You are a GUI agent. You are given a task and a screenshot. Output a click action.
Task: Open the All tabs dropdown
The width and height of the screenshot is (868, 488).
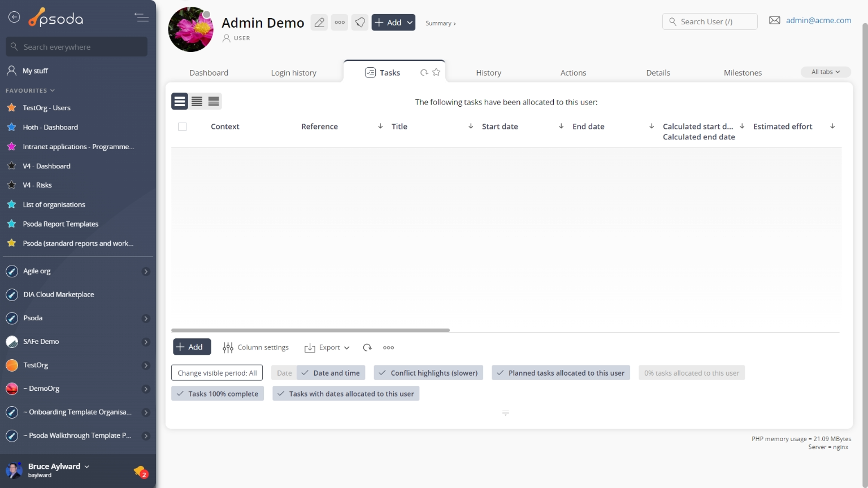click(x=826, y=72)
